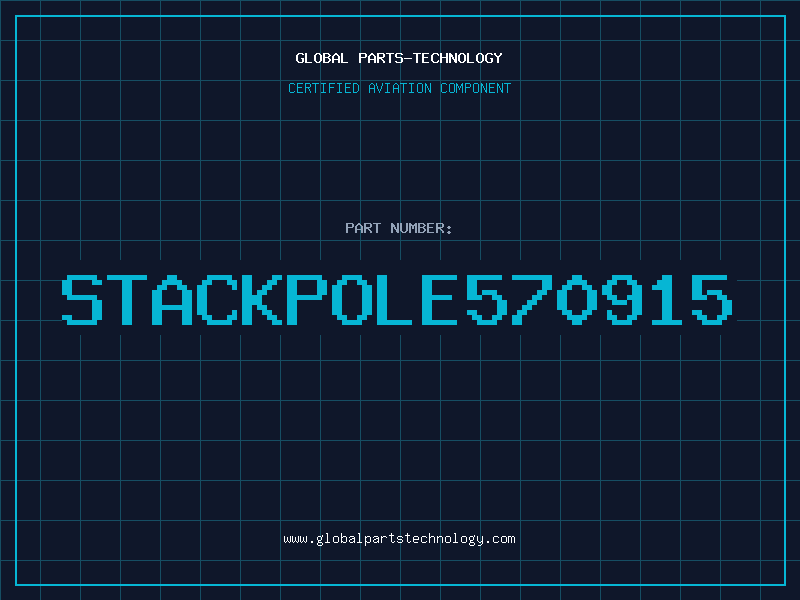Click the CERTIFIED AVIATION COMPONENT subtitle
Image resolution: width=800 pixels, height=600 pixels.
[399, 88]
